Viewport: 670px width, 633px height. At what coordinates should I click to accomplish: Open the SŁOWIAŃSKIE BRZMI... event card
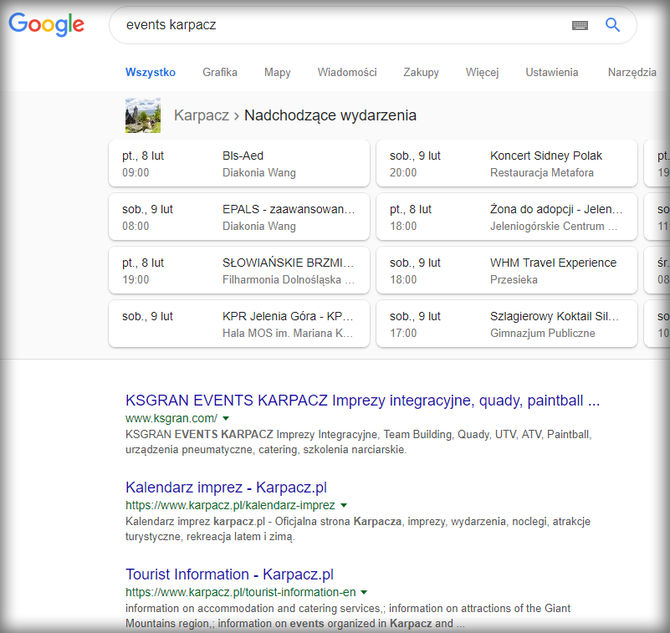pyautogui.click(x=239, y=270)
